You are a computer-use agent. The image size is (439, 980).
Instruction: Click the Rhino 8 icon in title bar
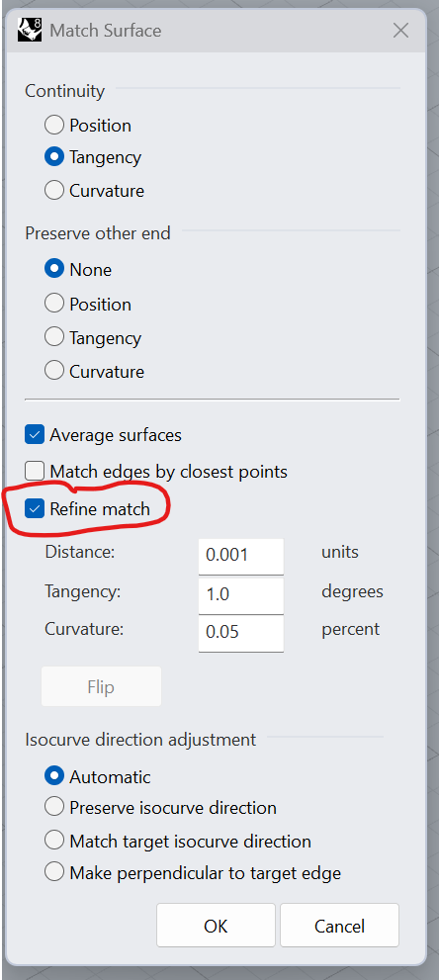tap(30, 30)
